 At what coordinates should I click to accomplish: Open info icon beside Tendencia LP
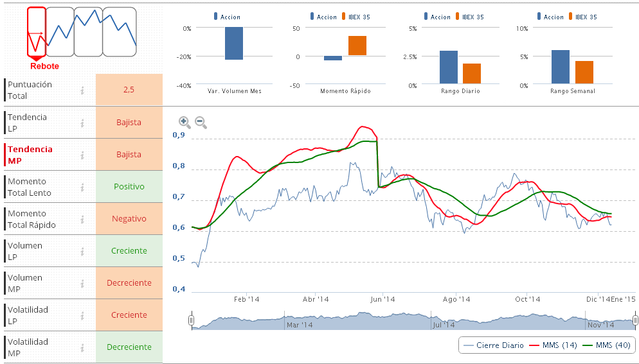[x=82, y=123]
